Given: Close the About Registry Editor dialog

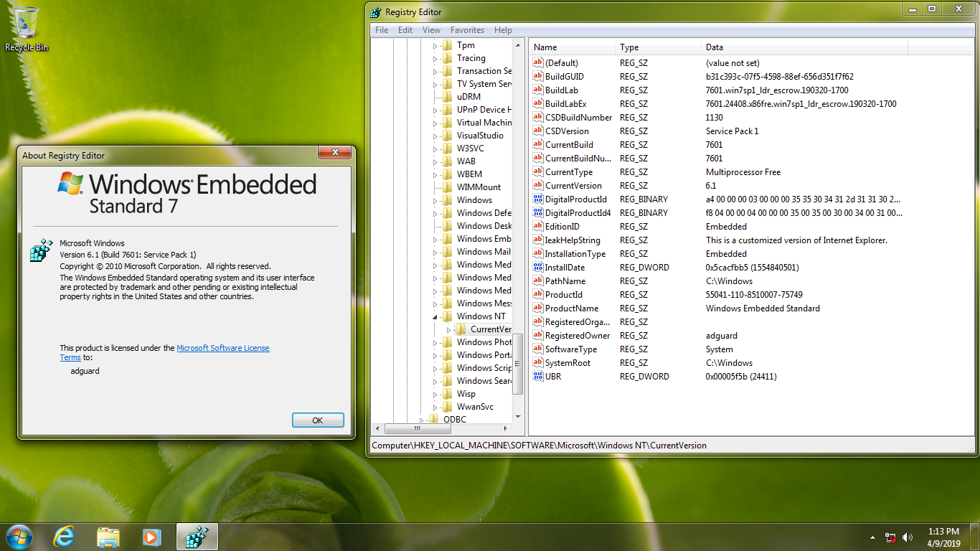Looking at the screenshot, I should (x=335, y=153).
